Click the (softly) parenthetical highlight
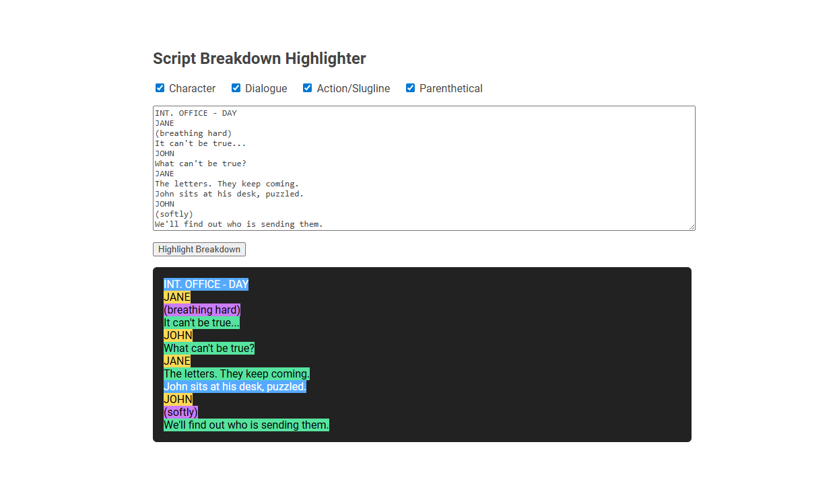This screenshot has height=504, width=839. click(180, 412)
